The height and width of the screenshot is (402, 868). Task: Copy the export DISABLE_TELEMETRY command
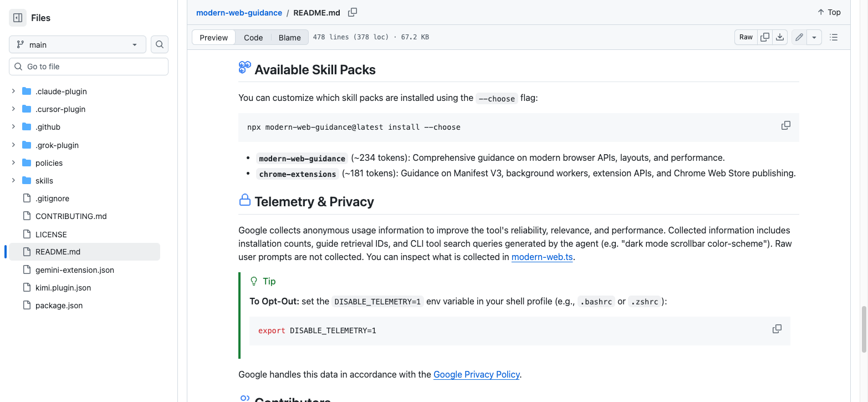click(777, 329)
